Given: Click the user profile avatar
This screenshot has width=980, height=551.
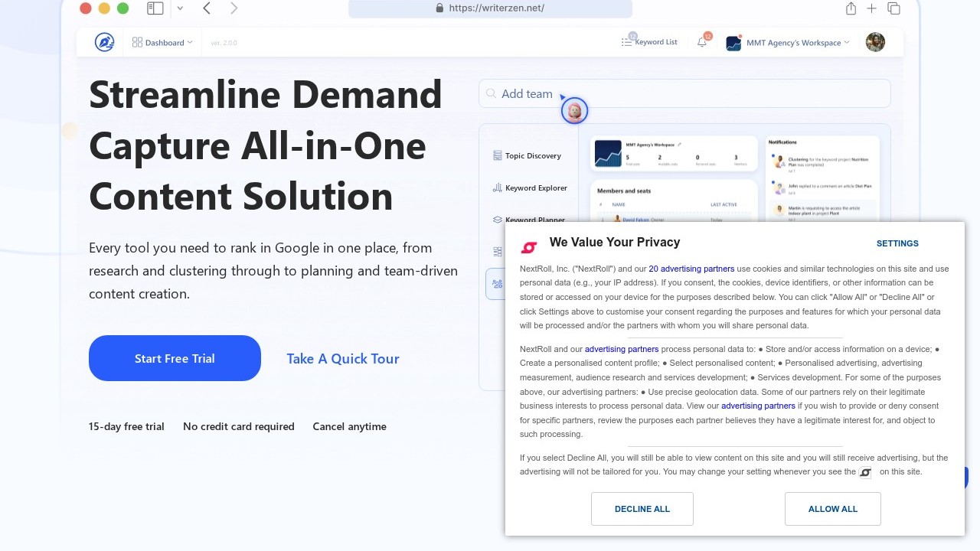Looking at the screenshot, I should (x=875, y=42).
